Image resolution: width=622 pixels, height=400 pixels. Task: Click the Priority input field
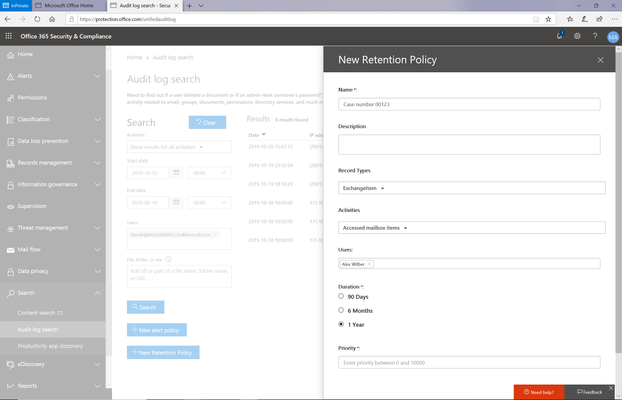coord(469,362)
